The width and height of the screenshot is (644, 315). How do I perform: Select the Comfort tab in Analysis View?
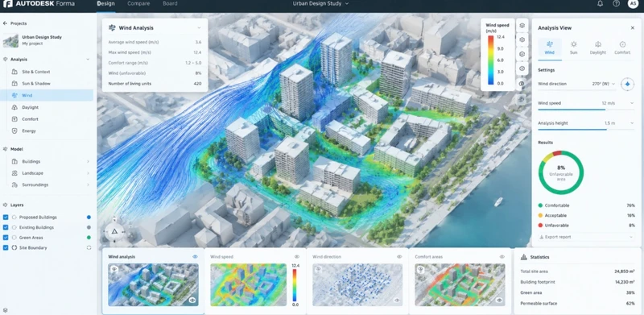click(622, 48)
